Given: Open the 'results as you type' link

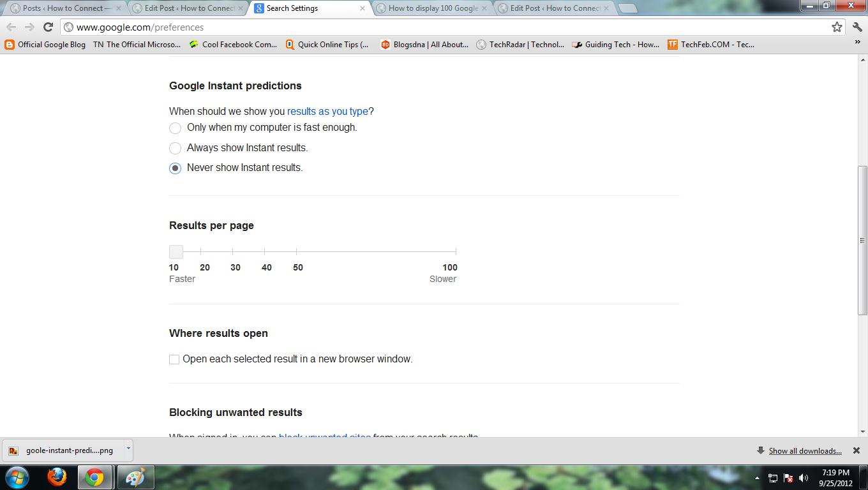Looking at the screenshot, I should (x=327, y=112).
